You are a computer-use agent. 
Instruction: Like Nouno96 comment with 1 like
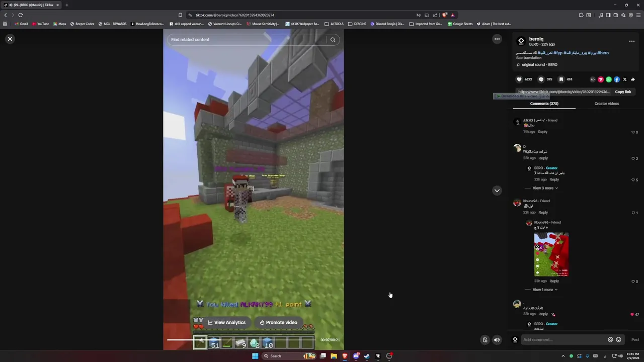pyautogui.click(x=633, y=213)
